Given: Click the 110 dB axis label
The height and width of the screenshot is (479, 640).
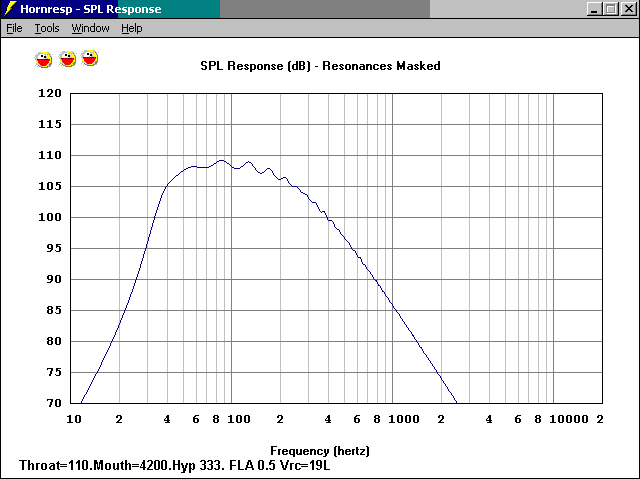Looking at the screenshot, I should click(x=50, y=155).
